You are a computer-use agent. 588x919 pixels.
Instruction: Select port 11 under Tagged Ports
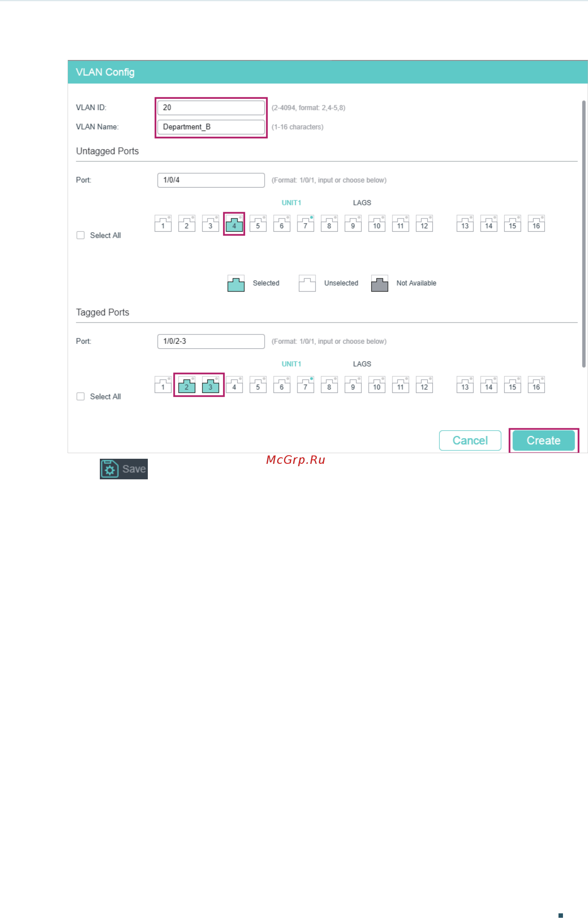tap(401, 385)
